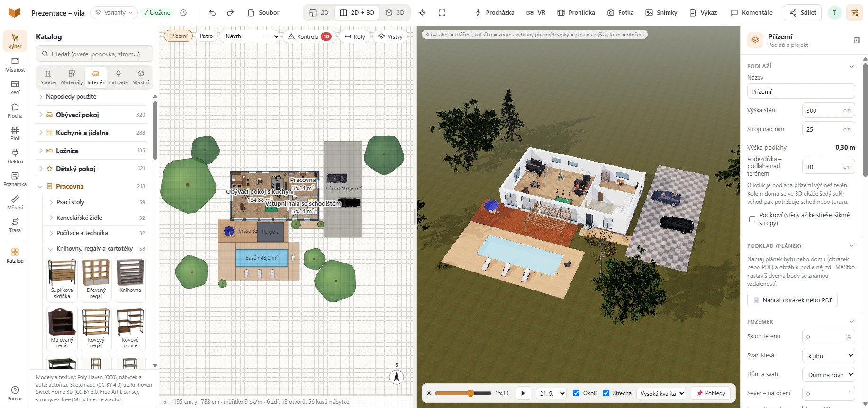Open the Elektro tool
This screenshot has width=868, height=408.
pyautogui.click(x=15, y=156)
